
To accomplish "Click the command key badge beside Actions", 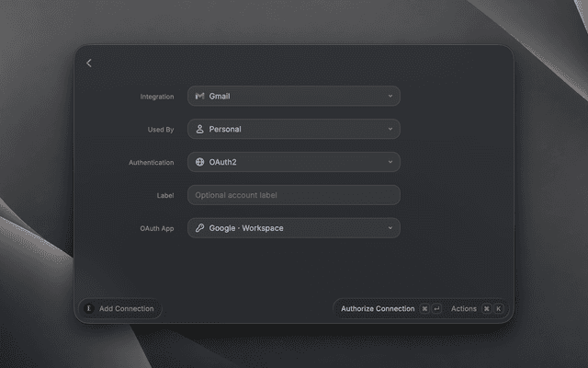I will click(486, 309).
